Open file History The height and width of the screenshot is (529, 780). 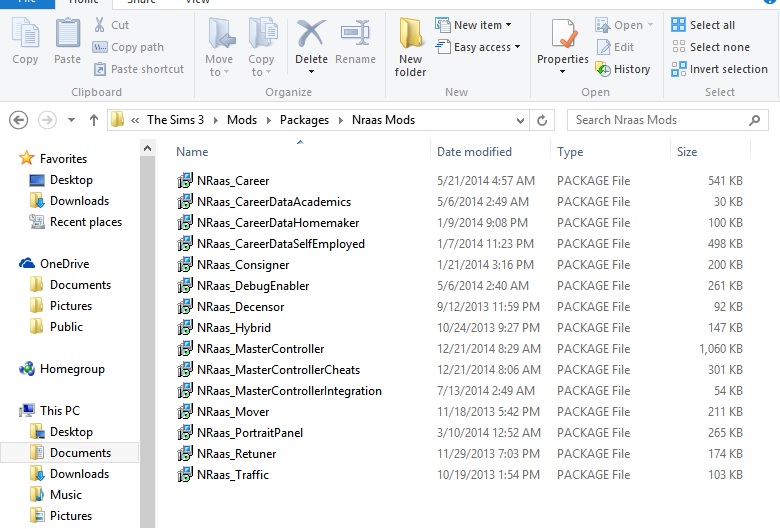623,69
